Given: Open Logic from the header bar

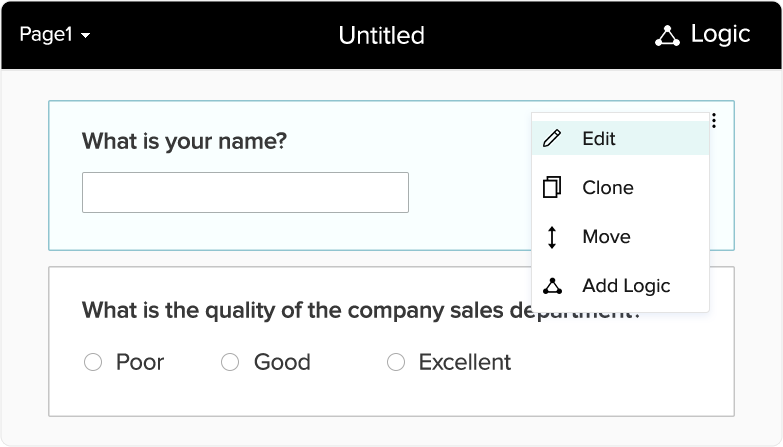Looking at the screenshot, I should [720, 34].
